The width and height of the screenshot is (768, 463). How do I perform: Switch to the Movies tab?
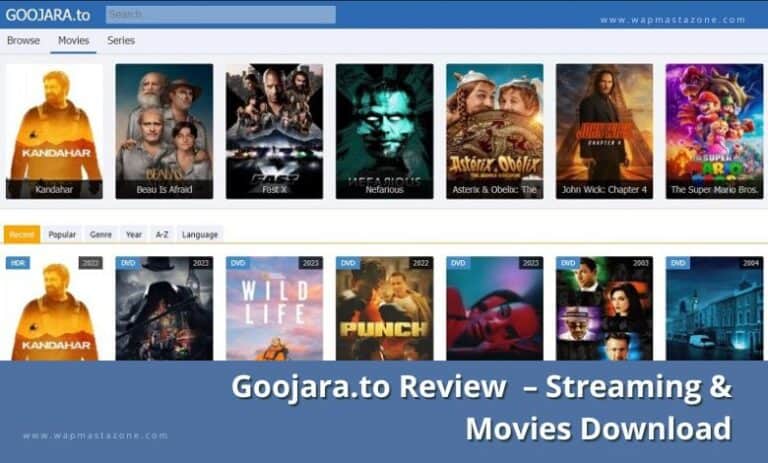(73, 41)
